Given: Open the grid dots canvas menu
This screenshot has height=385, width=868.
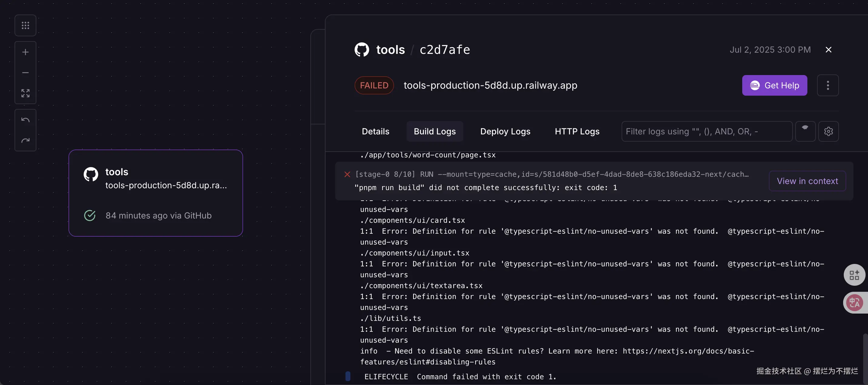Looking at the screenshot, I should tap(25, 25).
